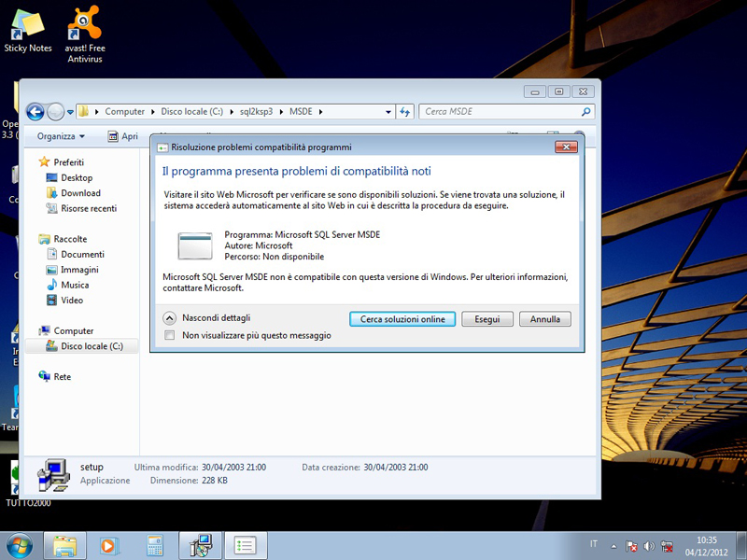Open the taskbar clock showing 10:35
Viewport: 747px width, 560px height.
(707, 546)
